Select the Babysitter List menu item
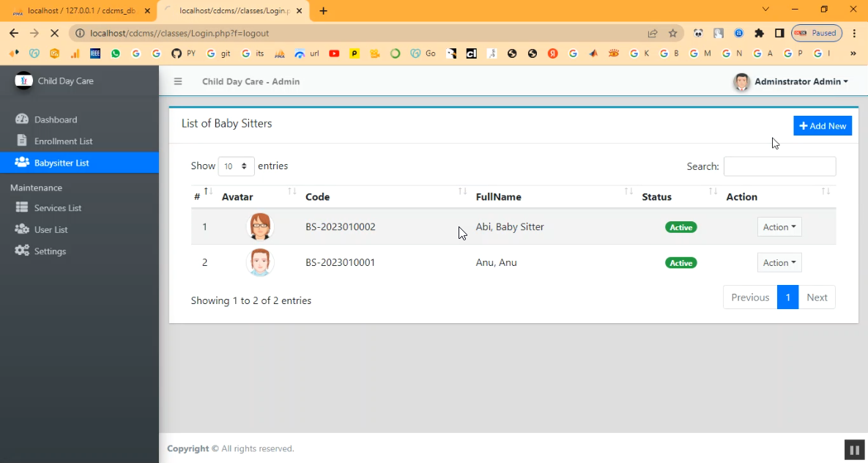Viewport: 868px width, 463px height. pos(62,163)
